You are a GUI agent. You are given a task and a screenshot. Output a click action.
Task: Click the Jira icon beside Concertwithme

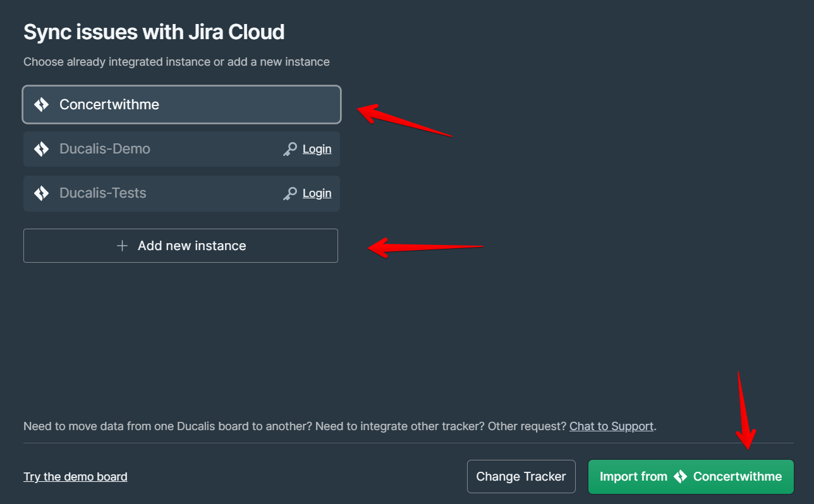pos(40,104)
